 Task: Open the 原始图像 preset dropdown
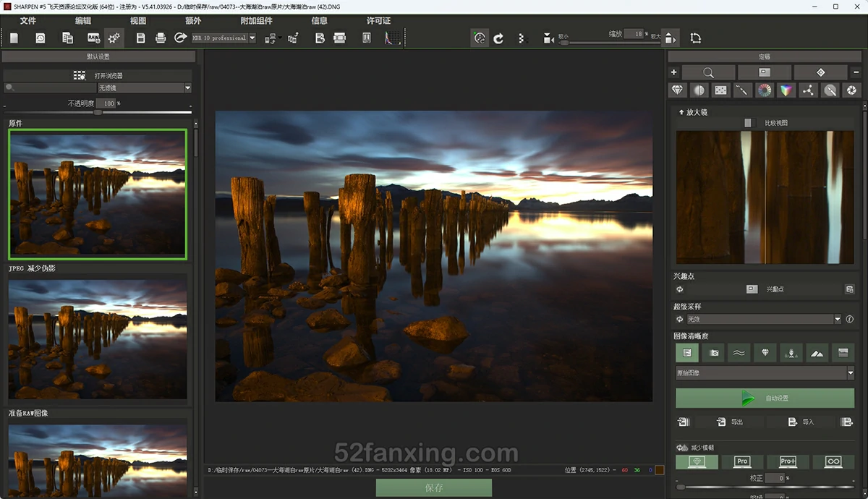click(x=765, y=373)
